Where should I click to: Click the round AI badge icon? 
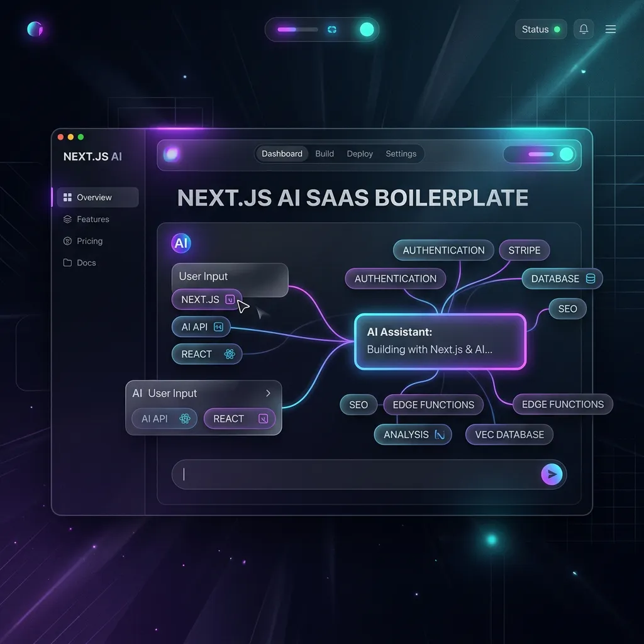(x=181, y=243)
